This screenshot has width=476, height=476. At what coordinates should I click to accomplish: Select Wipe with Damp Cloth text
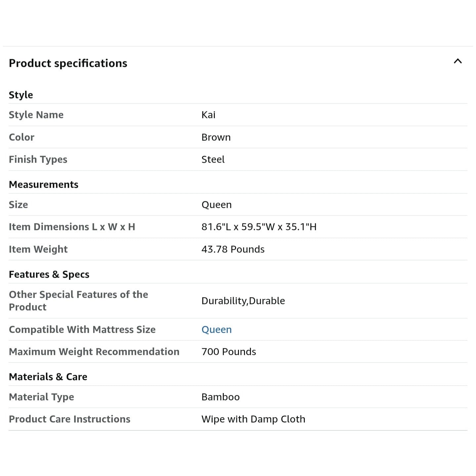coord(253,419)
